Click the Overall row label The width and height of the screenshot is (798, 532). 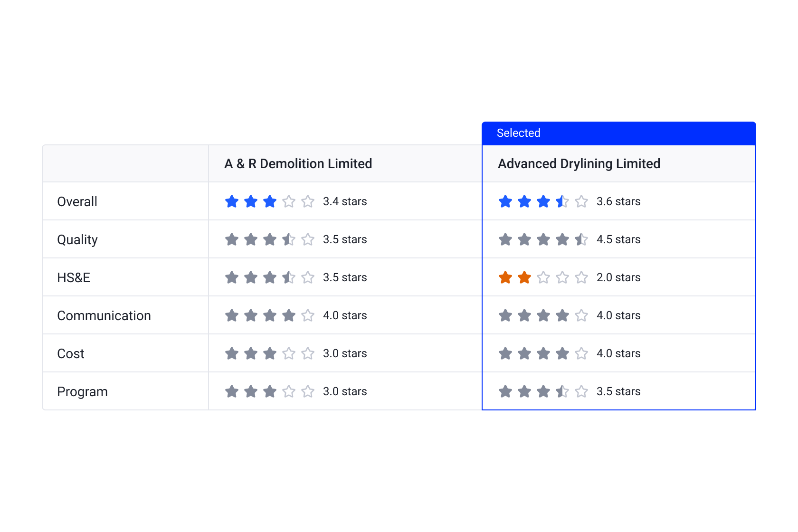(77, 201)
